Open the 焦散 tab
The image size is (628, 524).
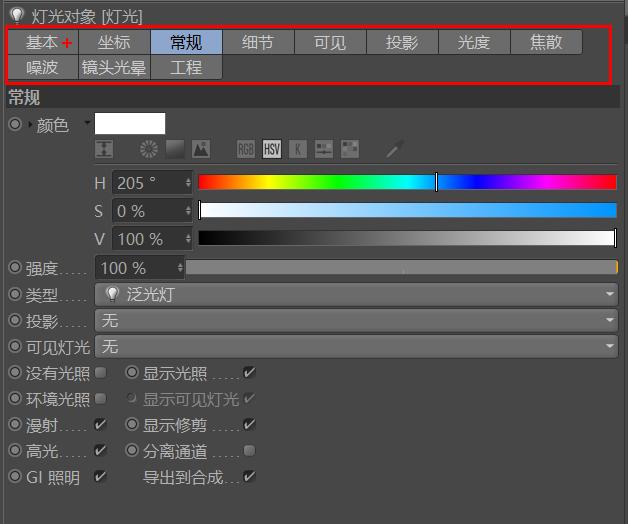pos(546,42)
